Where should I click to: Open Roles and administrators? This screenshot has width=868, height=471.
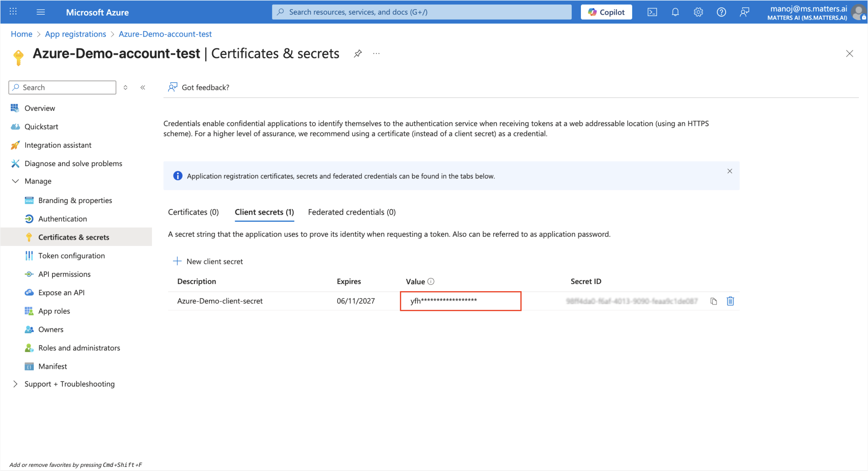79,348
